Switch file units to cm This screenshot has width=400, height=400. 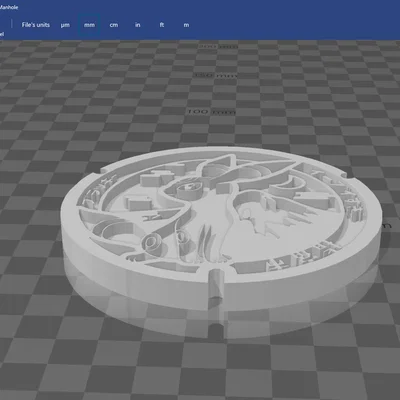click(114, 25)
